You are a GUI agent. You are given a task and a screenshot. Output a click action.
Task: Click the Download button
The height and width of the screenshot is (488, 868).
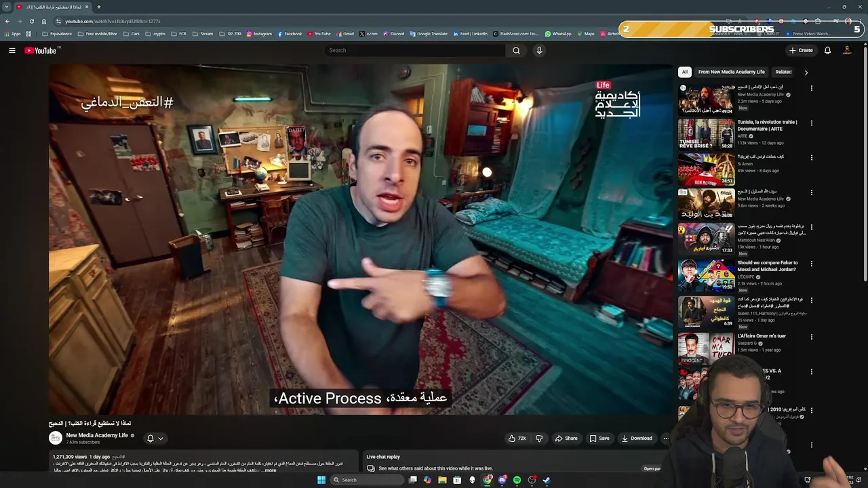[637, 439]
